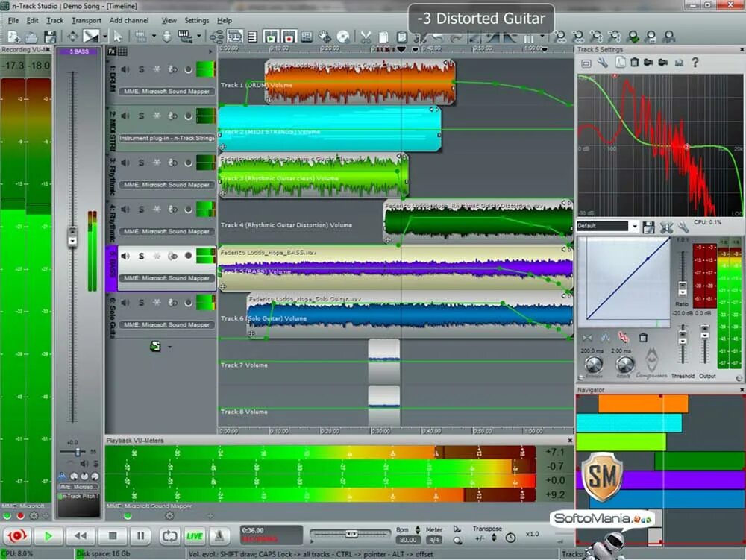This screenshot has width=746, height=560.
Task: Click the add track icon below Solo Guitar
Action: [x=155, y=346]
